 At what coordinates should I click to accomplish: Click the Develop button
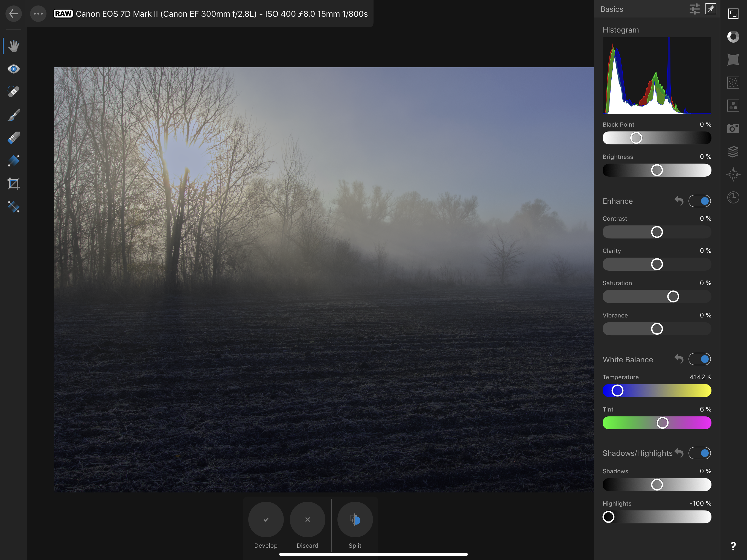coord(266,520)
